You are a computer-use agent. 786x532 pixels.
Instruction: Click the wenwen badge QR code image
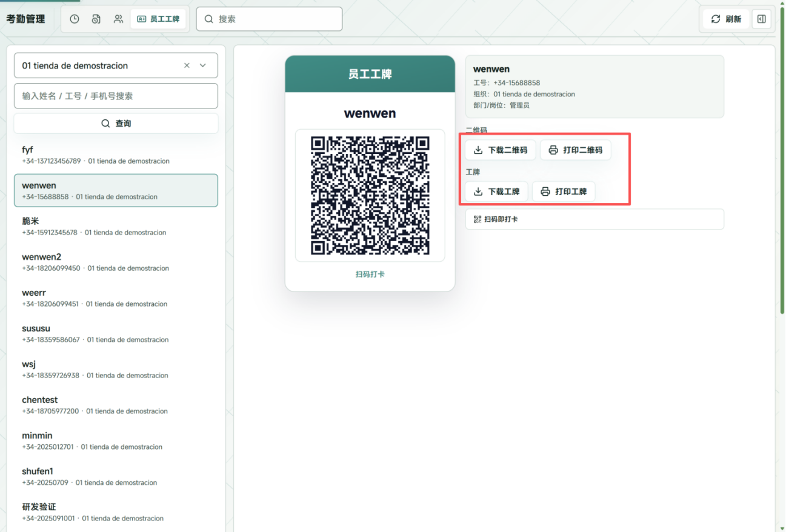370,196
